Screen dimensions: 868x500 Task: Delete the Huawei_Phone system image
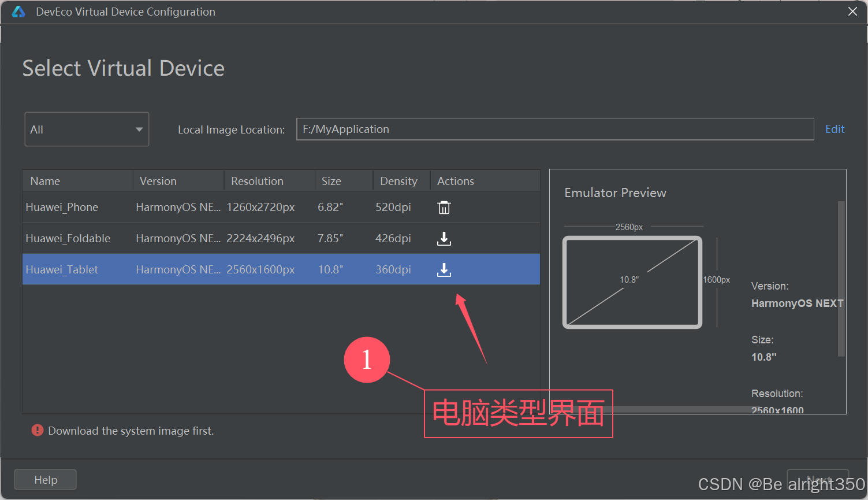[x=444, y=208]
